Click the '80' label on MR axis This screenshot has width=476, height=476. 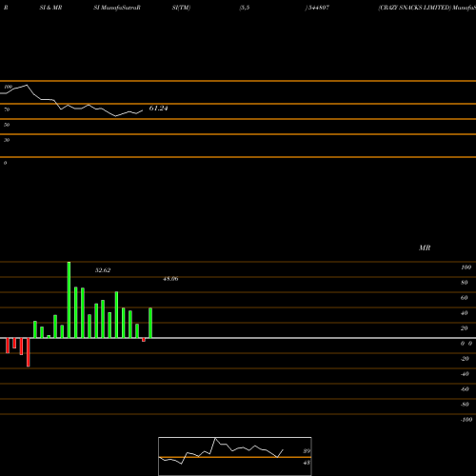(x=465, y=283)
